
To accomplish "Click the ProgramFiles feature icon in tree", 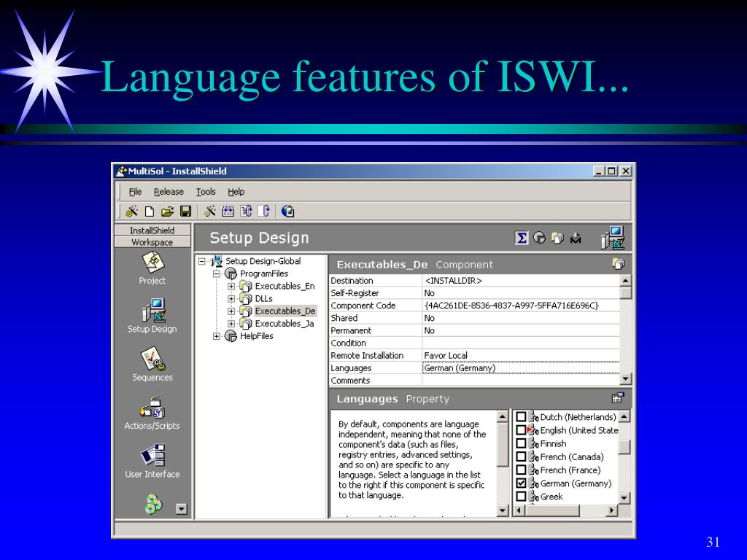I will (231, 273).
